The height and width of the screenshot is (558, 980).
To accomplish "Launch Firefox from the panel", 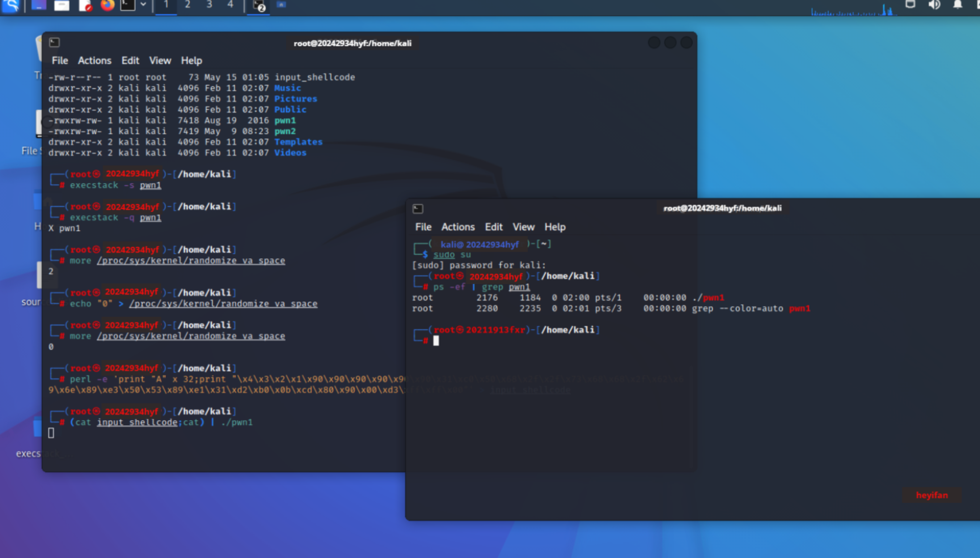I will tap(107, 5).
